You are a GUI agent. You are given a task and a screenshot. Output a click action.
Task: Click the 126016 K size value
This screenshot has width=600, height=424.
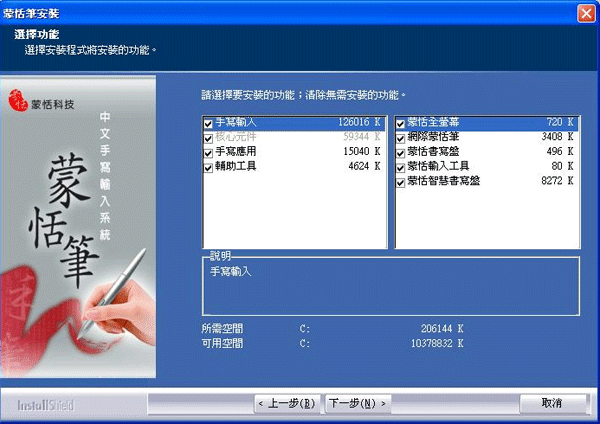click(x=359, y=122)
